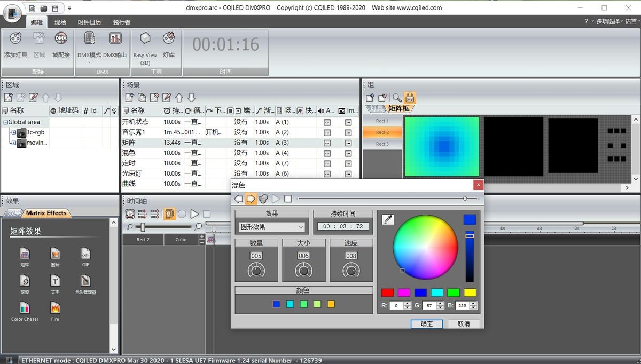
Task: Open the 灯库 fixture library
Action: (169, 39)
